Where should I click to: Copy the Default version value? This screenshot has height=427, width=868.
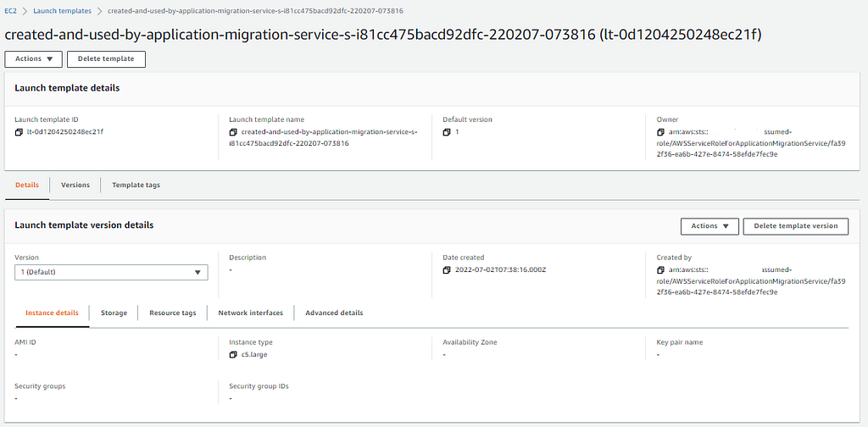tap(446, 133)
